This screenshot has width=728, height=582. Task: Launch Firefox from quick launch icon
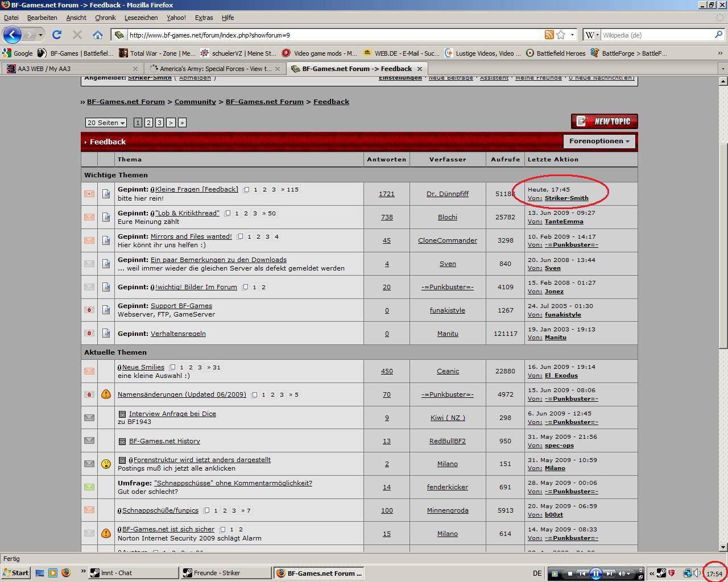65,573
